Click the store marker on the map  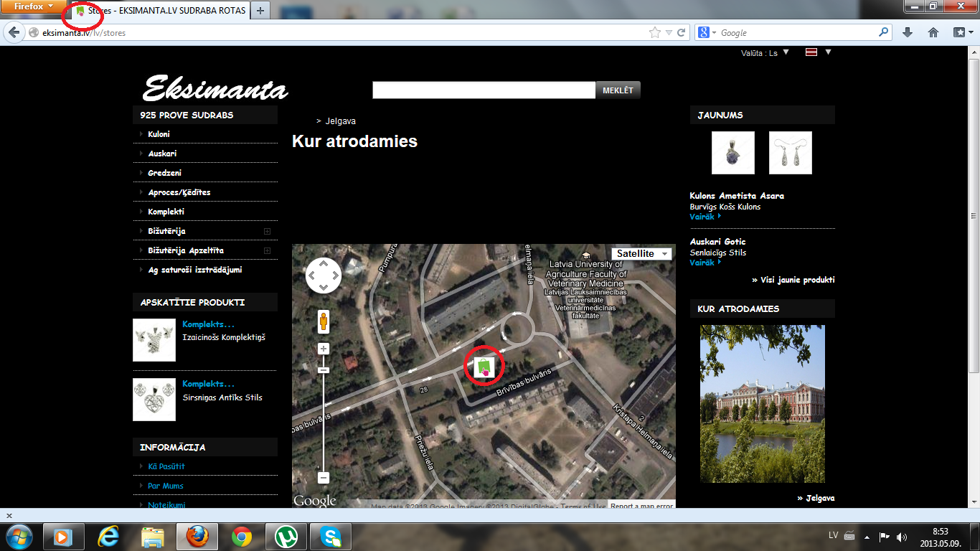tap(484, 366)
